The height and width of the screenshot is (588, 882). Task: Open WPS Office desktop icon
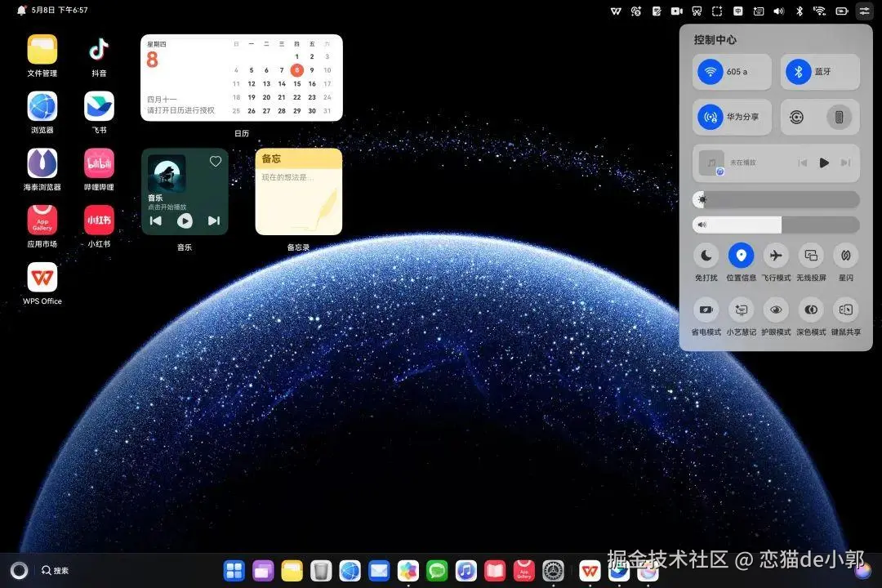click(42, 278)
